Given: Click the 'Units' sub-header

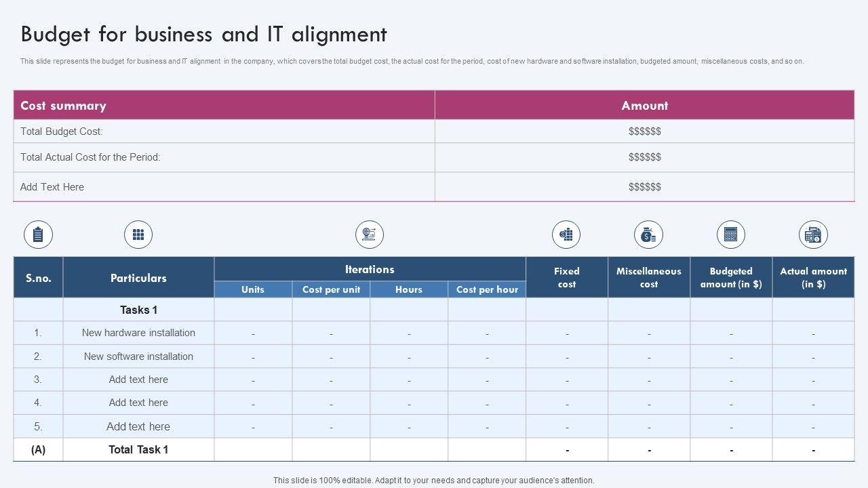Looking at the screenshot, I should point(253,289).
